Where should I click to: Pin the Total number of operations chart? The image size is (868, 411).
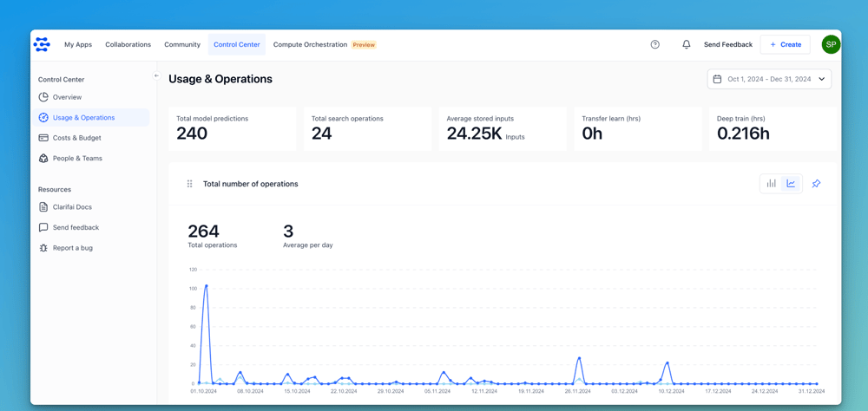(x=816, y=184)
